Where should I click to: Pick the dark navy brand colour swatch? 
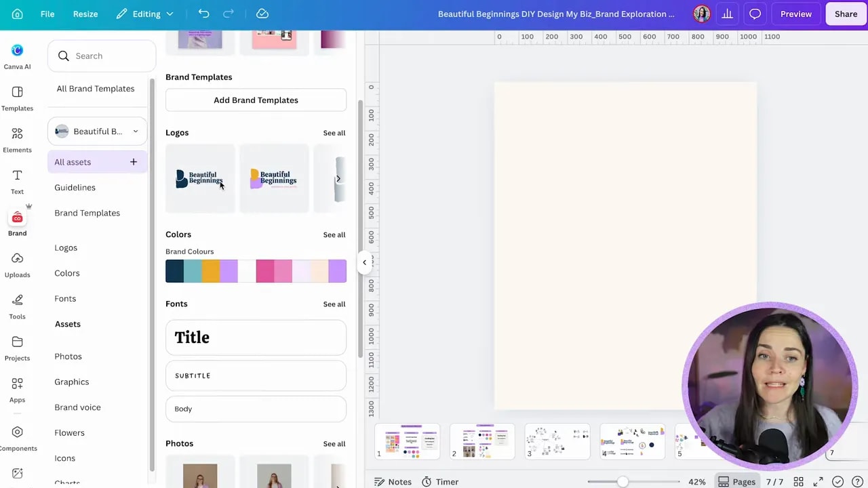(174, 271)
